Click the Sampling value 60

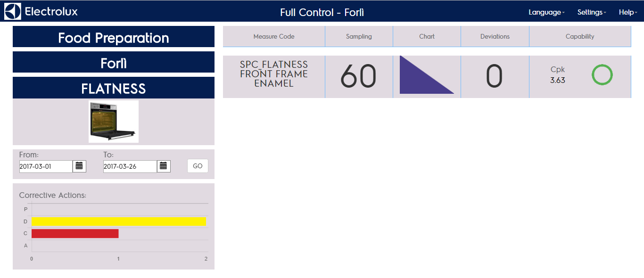358,76
